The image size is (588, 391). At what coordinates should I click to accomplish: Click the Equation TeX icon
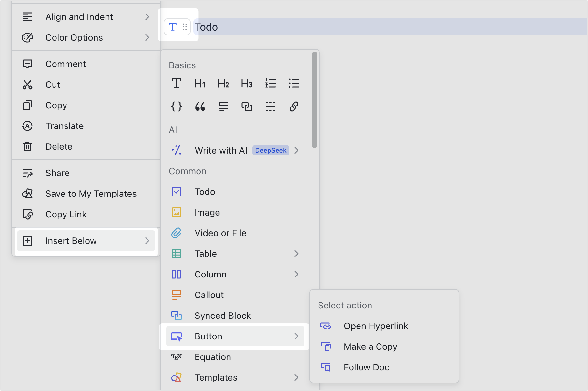coord(176,357)
